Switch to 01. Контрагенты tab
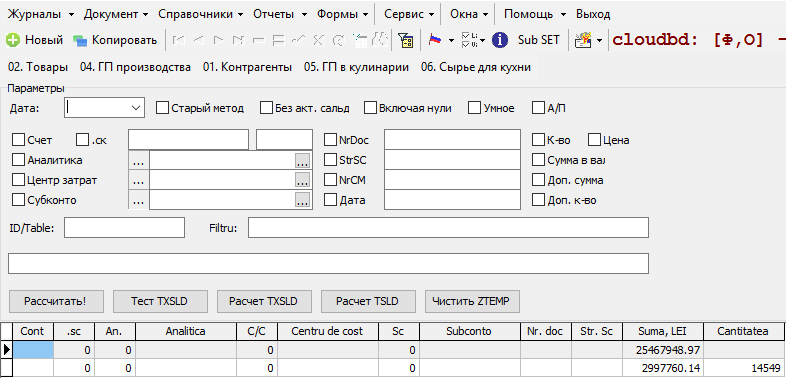786x378 pixels. [x=248, y=67]
